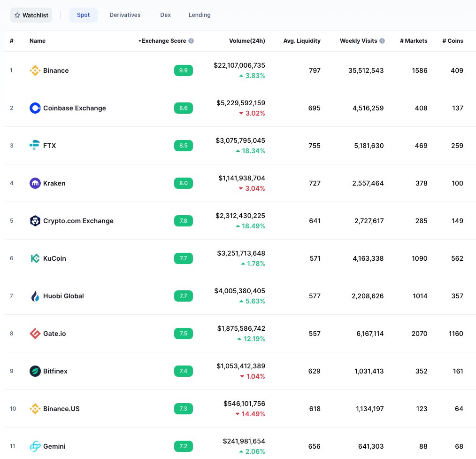Click Binance volume $22,107,006,735
The width and height of the screenshot is (476, 459).
tap(239, 66)
